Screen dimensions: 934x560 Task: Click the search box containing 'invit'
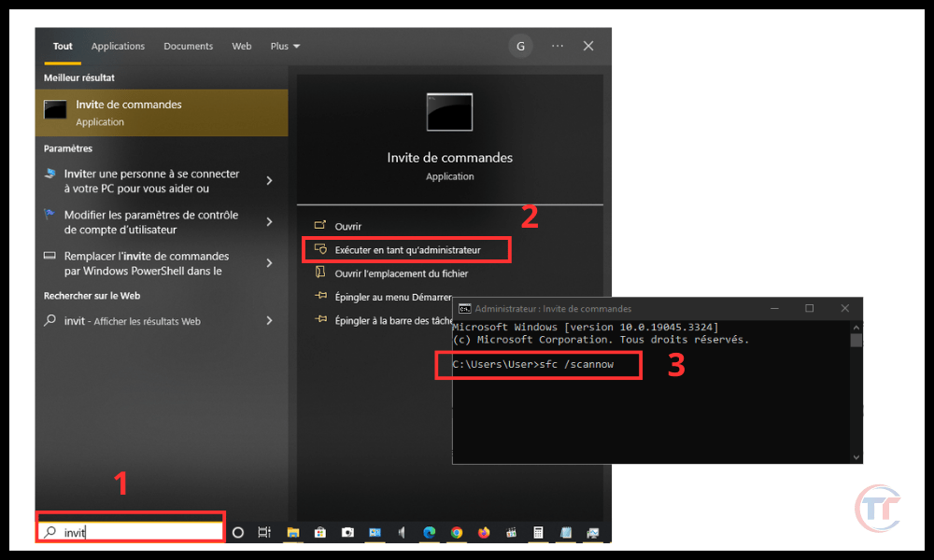click(131, 531)
